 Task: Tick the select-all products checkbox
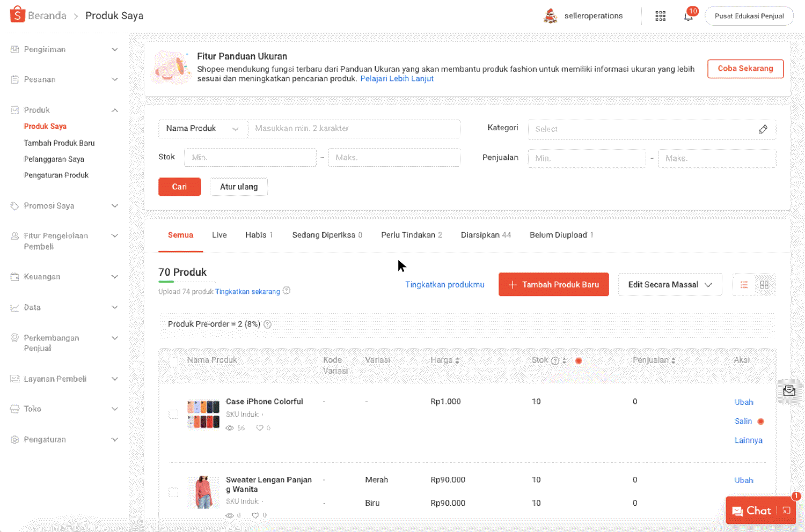[x=173, y=361]
